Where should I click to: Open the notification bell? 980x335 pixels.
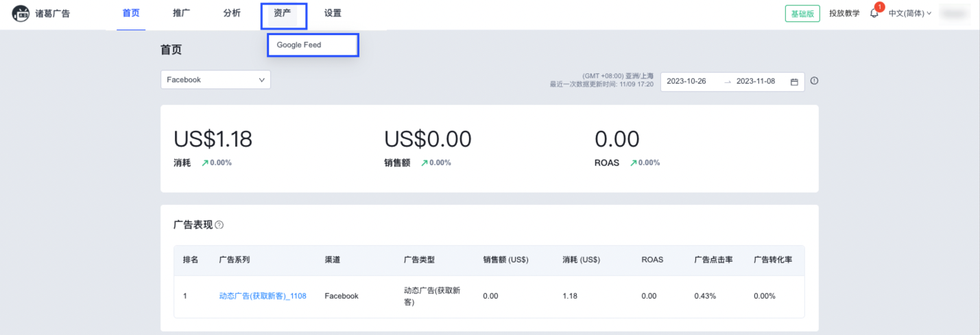[874, 14]
